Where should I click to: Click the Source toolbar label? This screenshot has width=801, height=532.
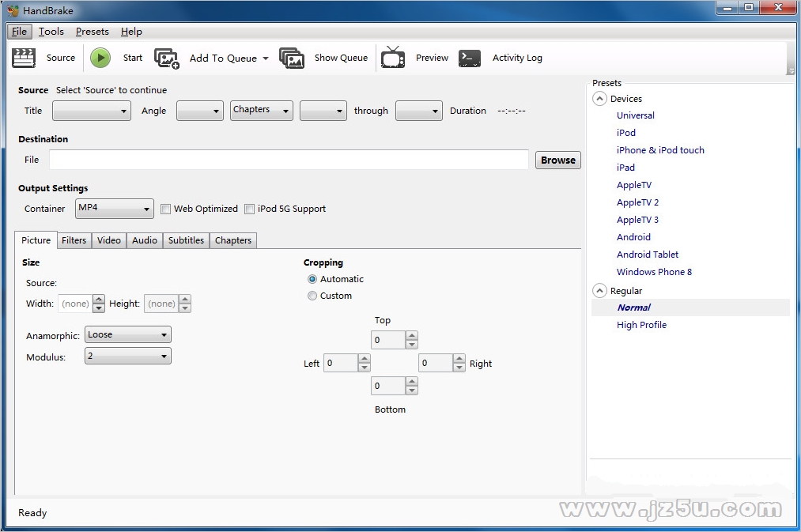click(x=61, y=58)
